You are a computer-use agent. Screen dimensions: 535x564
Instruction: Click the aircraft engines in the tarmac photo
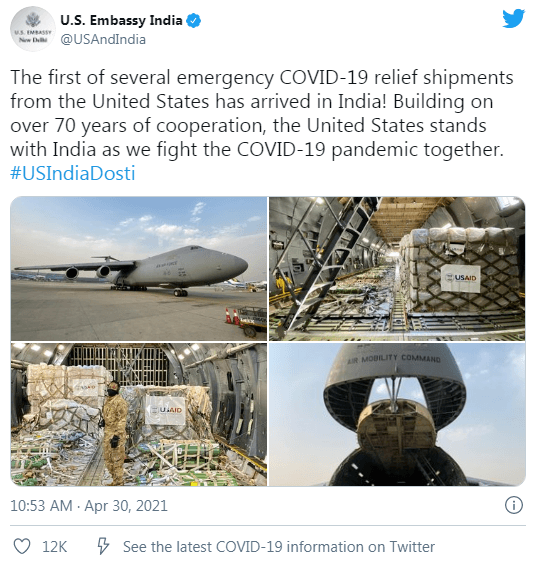click(88, 272)
